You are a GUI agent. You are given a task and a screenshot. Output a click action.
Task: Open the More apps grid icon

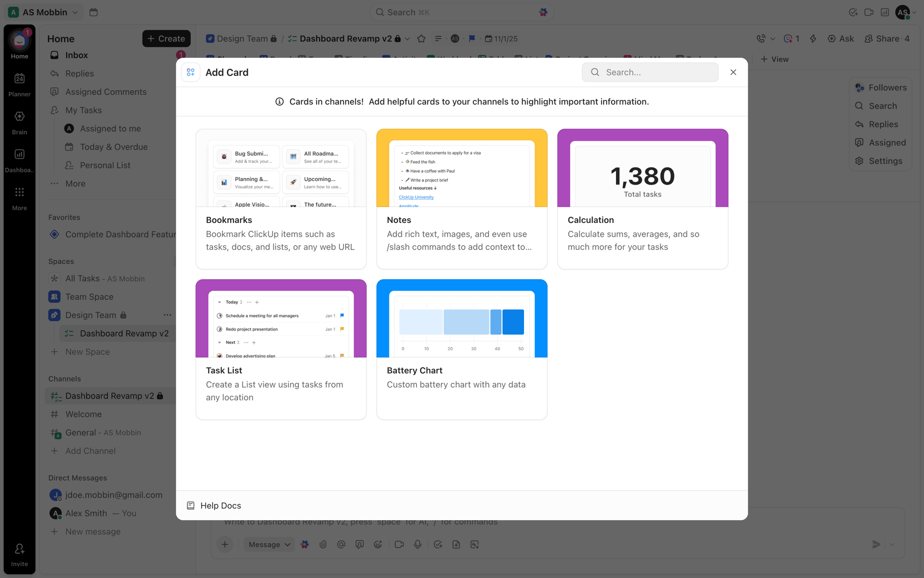[19, 198]
